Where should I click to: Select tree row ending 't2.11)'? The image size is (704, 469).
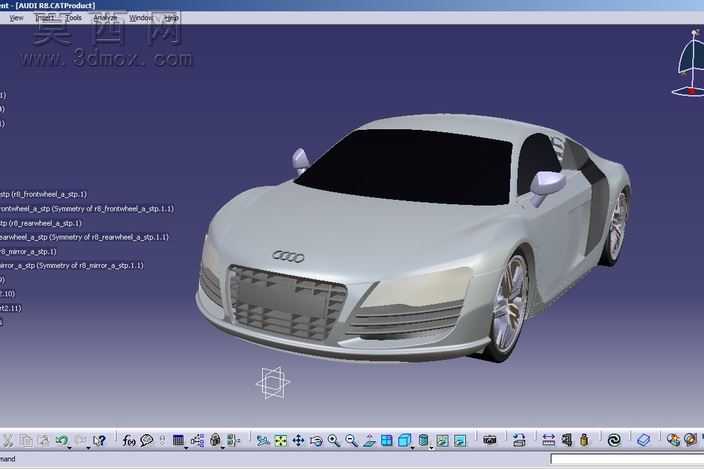[x=11, y=308]
